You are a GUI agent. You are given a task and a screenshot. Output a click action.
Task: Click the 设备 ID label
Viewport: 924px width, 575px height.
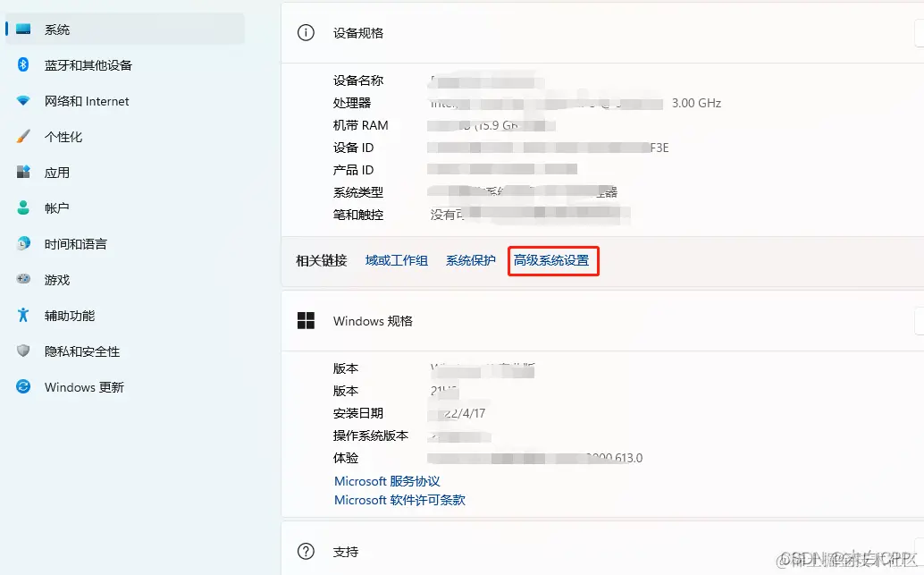click(354, 148)
